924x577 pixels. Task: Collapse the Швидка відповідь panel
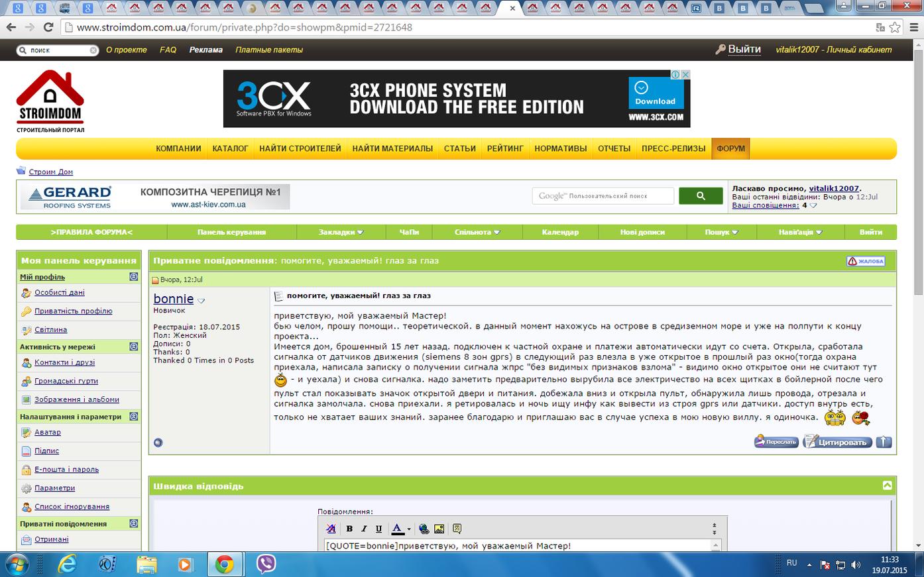(887, 486)
